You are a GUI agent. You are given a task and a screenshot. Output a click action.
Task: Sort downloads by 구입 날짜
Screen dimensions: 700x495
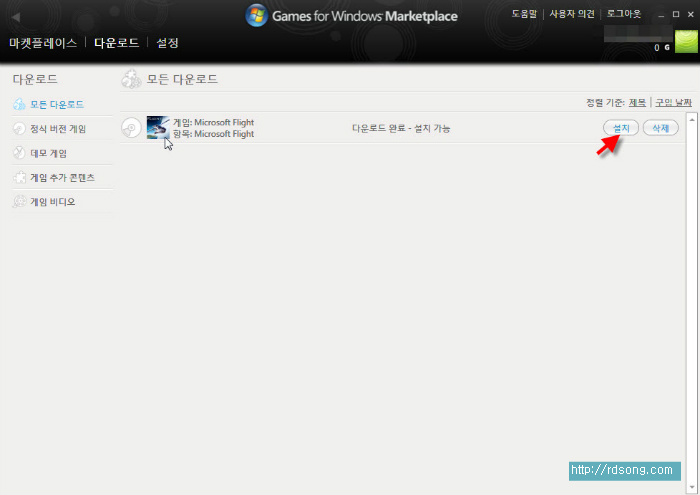pos(672,102)
